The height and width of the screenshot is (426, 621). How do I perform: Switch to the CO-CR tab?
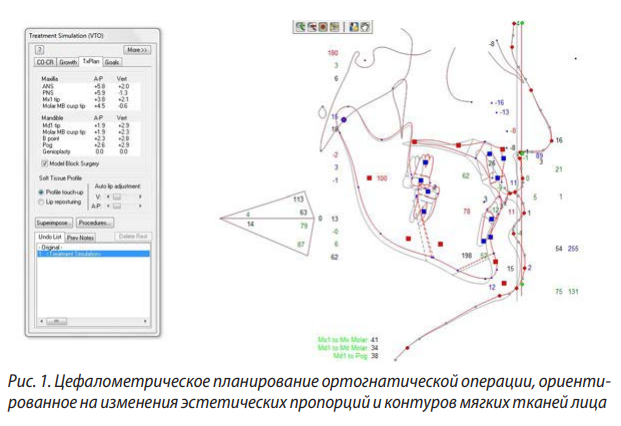(x=45, y=62)
